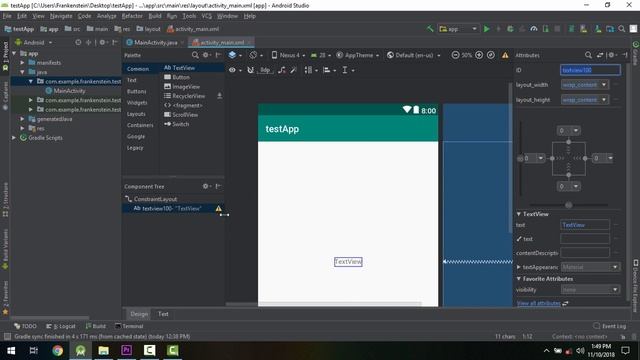
Task: Switch to the Text editor tab
Action: [x=163, y=314]
